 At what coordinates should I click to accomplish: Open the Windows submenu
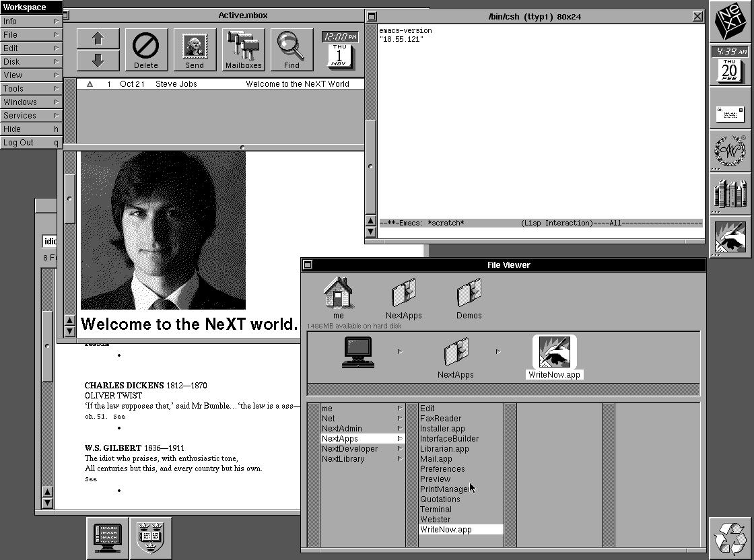coord(31,102)
